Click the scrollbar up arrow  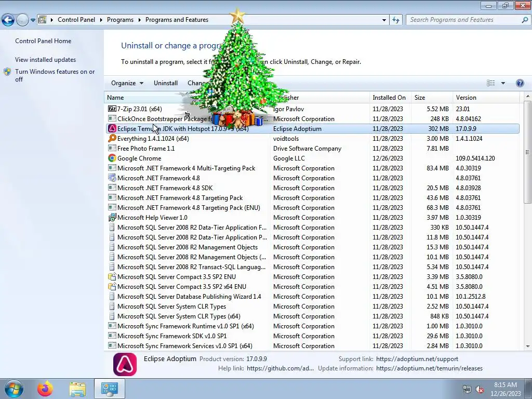[528, 97]
